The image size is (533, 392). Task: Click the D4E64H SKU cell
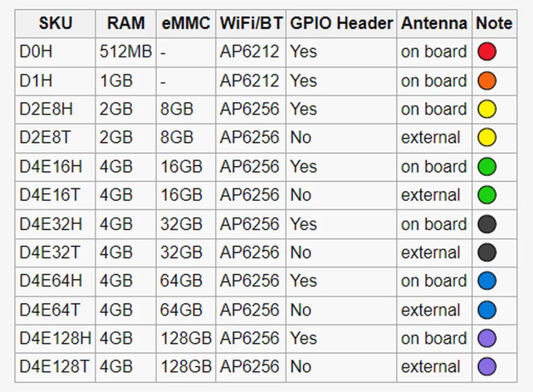[51, 281]
